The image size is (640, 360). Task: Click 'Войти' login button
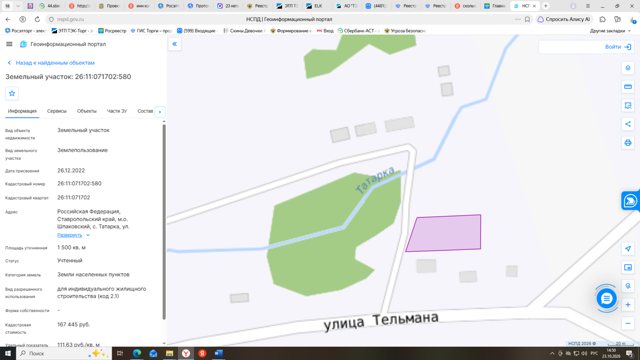[x=618, y=47]
